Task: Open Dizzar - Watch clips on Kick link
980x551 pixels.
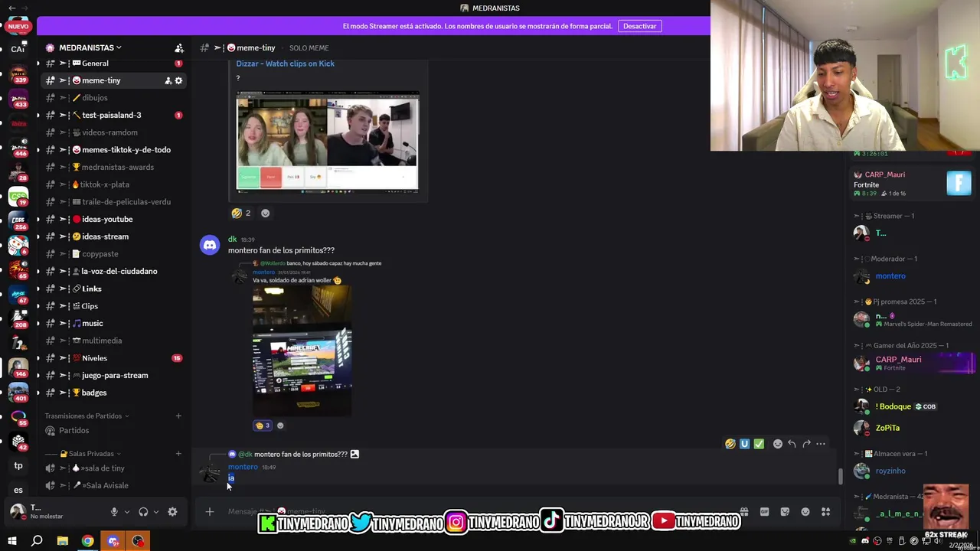Action: pos(285,64)
